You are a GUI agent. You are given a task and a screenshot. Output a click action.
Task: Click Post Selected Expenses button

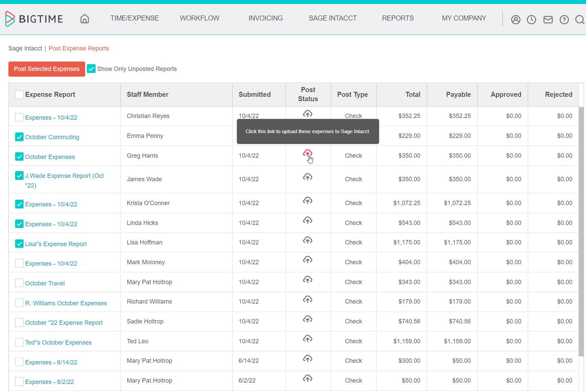(47, 69)
